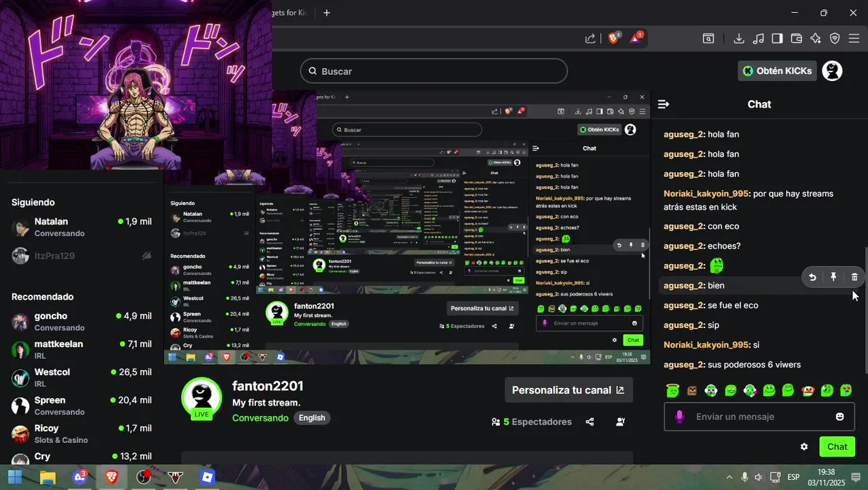868x490 pixels.
Task: Click the user icon beside share
Action: click(x=620, y=422)
